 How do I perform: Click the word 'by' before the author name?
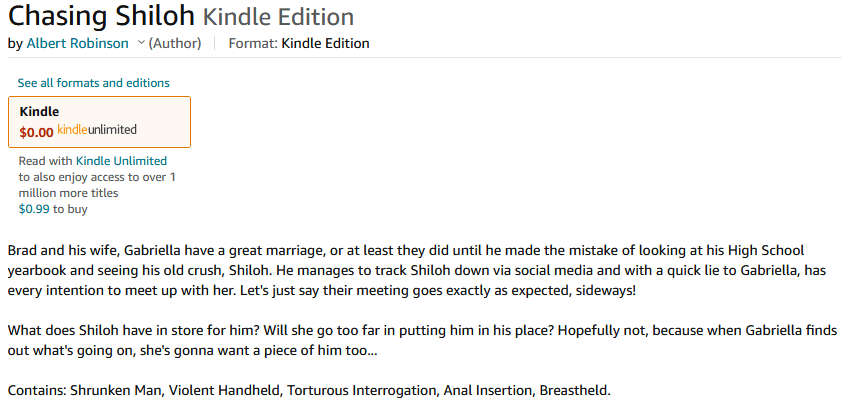[x=14, y=43]
